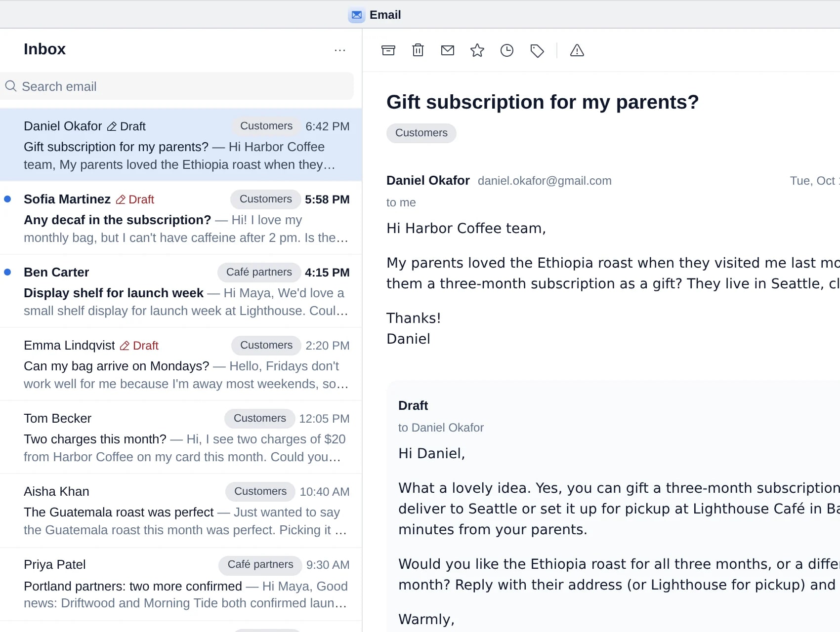Open Emma Lindqvist's Monday delivery email

click(x=181, y=364)
